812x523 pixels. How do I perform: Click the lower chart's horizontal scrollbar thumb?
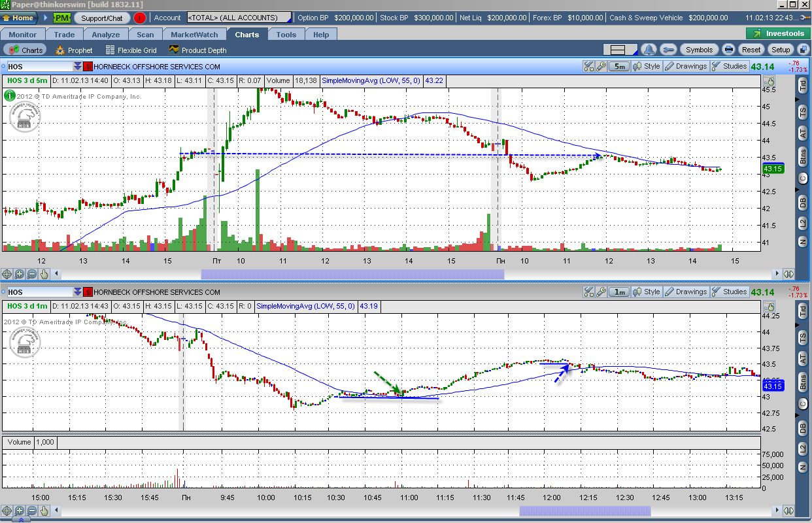click(x=585, y=511)
